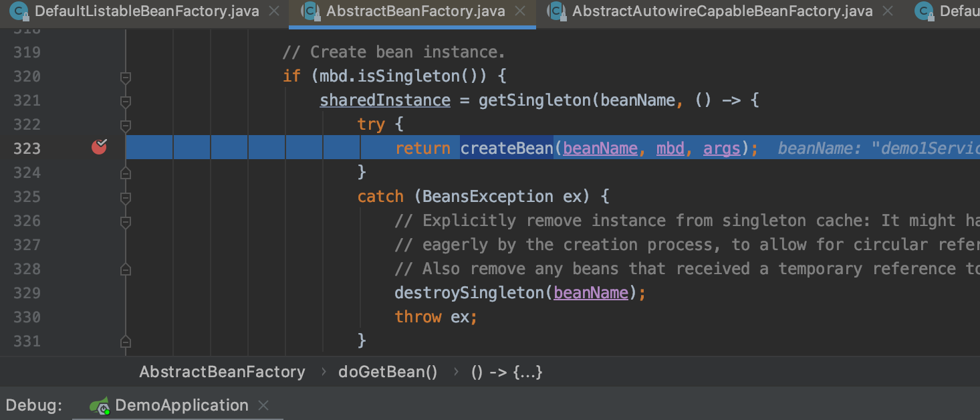Click the AbstractBeanFactory breadcrumb
Screen dimensions: 980x420
click(222, 373)
